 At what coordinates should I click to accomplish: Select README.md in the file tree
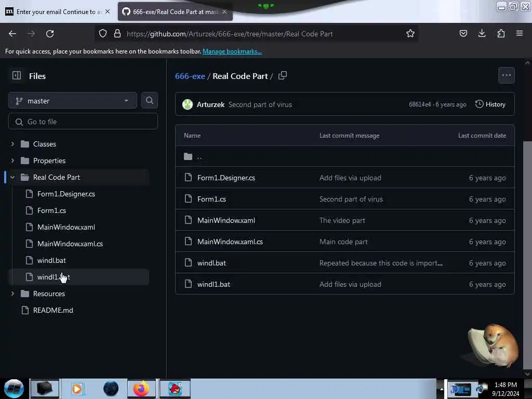tap(53, 310)
